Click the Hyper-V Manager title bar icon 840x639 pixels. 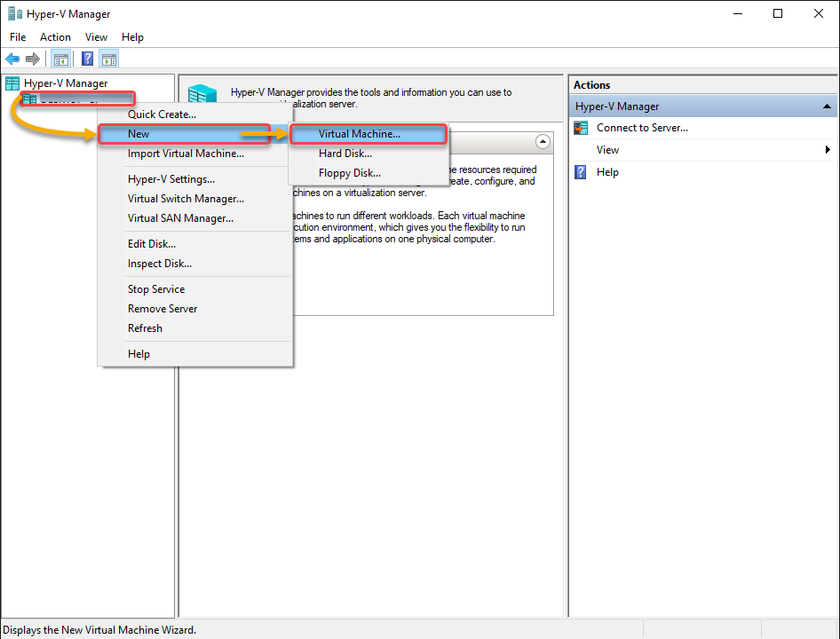14,13
